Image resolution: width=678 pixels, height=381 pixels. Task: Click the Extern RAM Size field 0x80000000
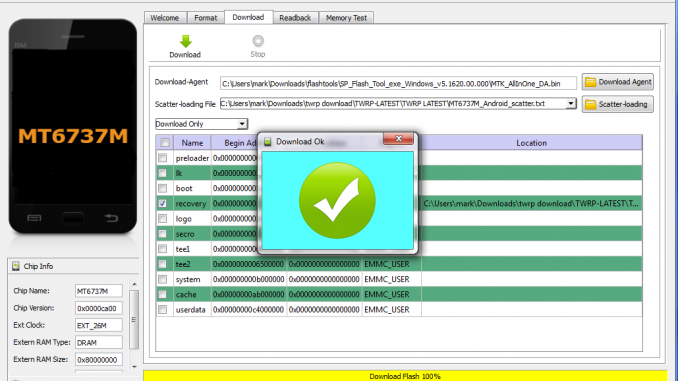coord(99,359)
